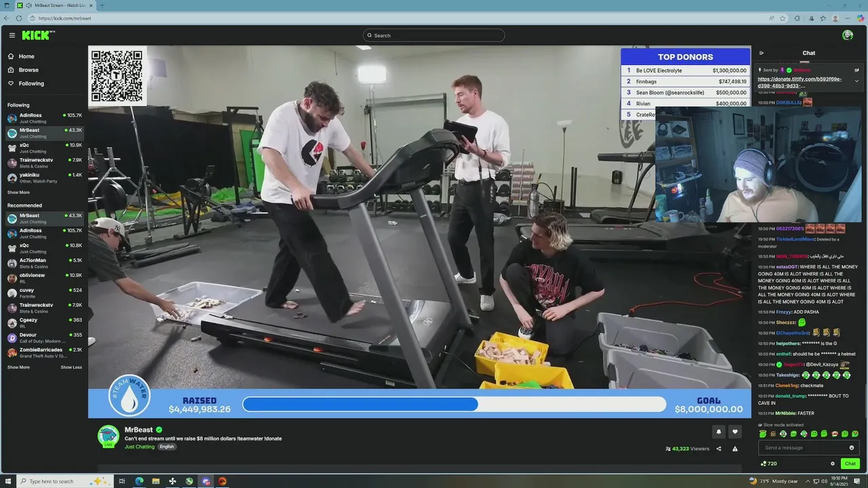Toggle the heart follow button

(x=735, y=432)
